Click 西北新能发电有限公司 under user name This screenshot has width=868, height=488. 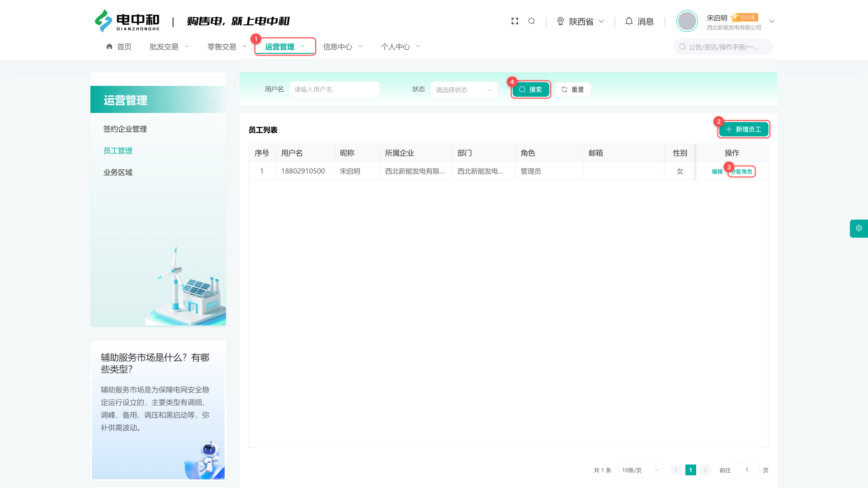(x=734, y=28)
